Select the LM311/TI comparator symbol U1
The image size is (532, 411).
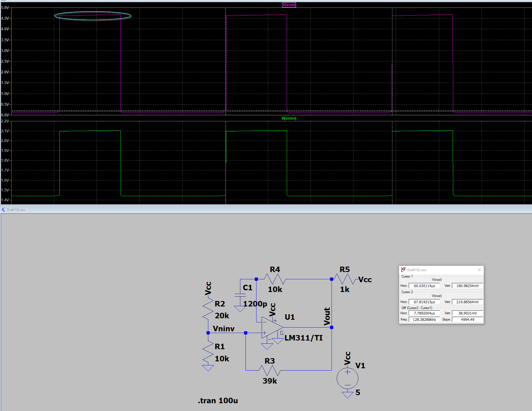coord(272,327)
